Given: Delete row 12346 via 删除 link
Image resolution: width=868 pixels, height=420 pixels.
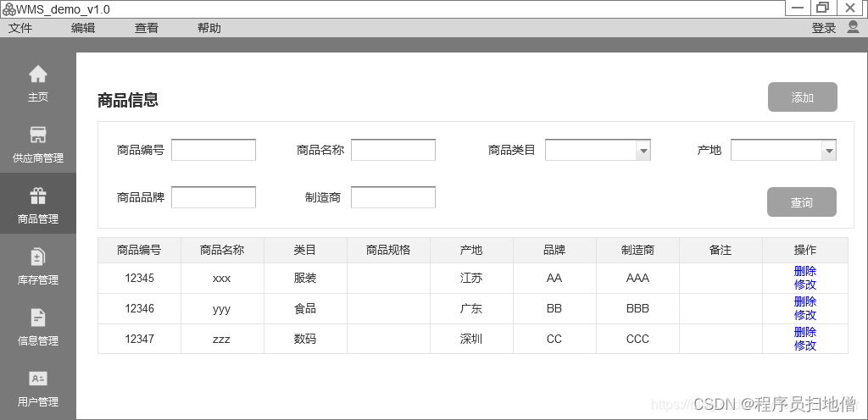Looking at the screenshot, I should point(805,301).
